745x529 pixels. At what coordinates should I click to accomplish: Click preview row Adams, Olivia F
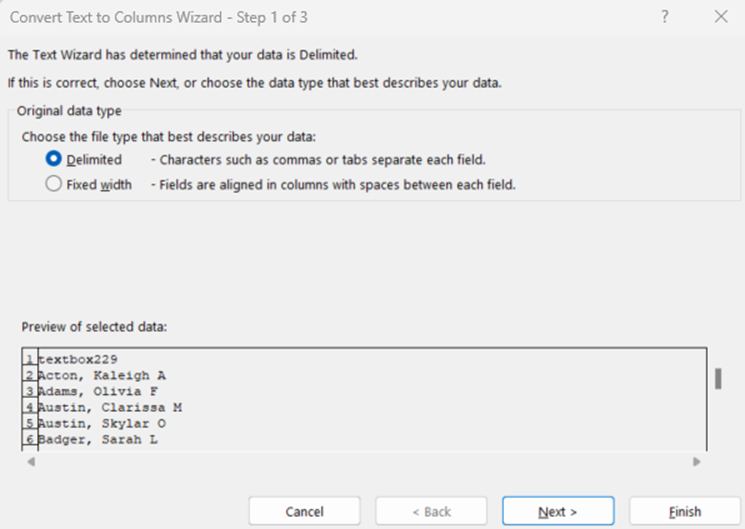[97, 392]
